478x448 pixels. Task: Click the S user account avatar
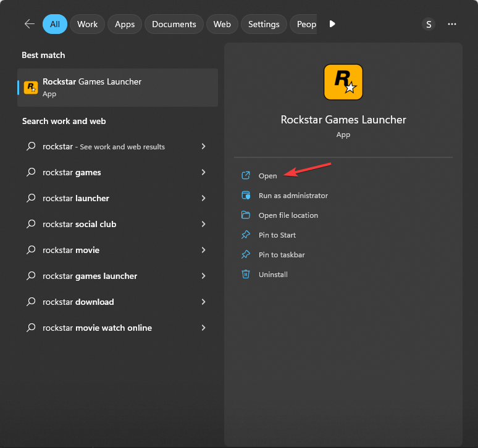coord(429,24)
